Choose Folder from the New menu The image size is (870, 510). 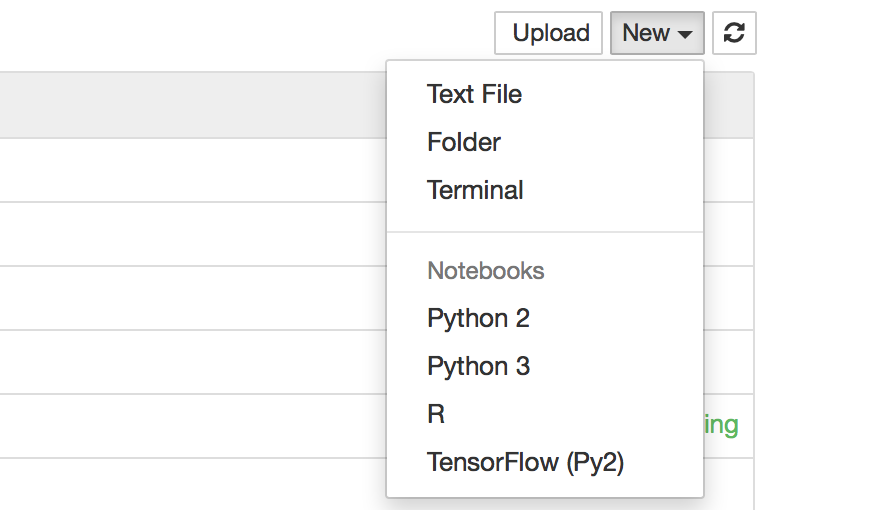[x=463, y=142]
